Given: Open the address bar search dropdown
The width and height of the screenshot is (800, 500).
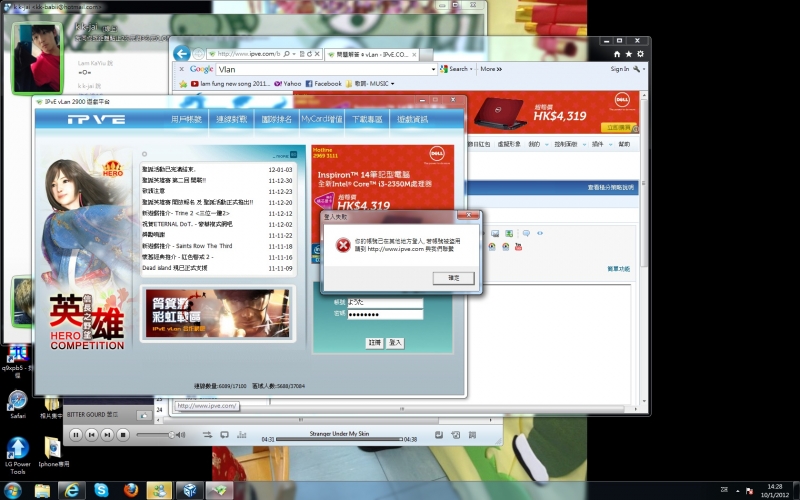Looking at the screenshot, I should pyautogui.click(x=294, y=54).
